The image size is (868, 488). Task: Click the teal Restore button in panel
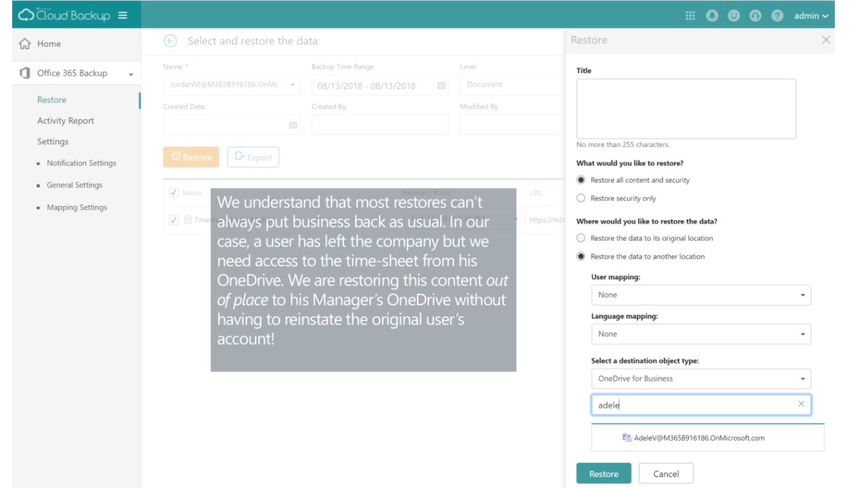point(604,474)
